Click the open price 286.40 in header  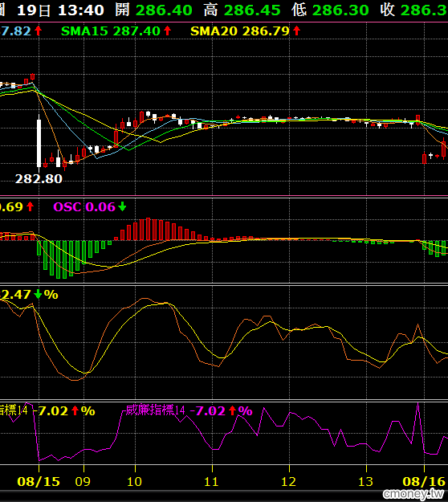pyautogui.click(x=164, y=10)
